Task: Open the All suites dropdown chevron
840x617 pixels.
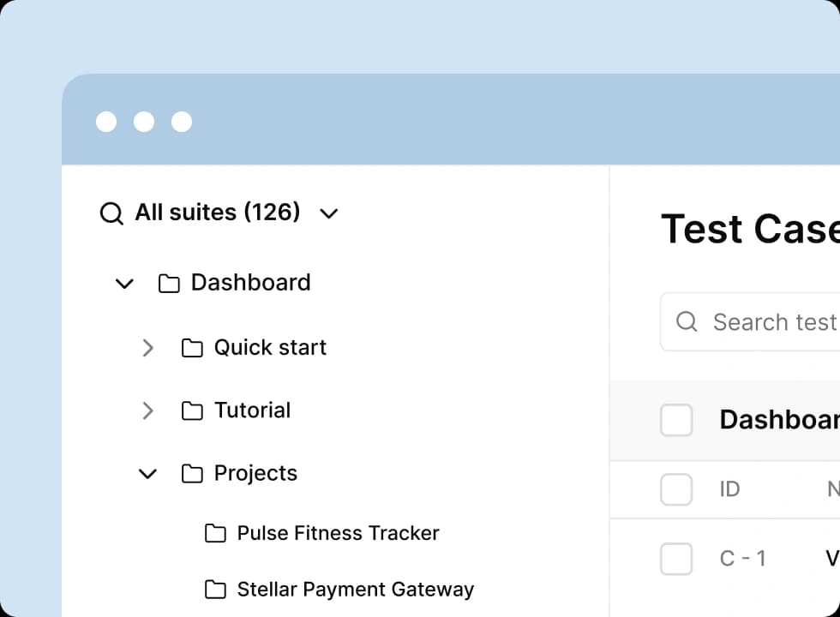Action: tap(329, 213)
